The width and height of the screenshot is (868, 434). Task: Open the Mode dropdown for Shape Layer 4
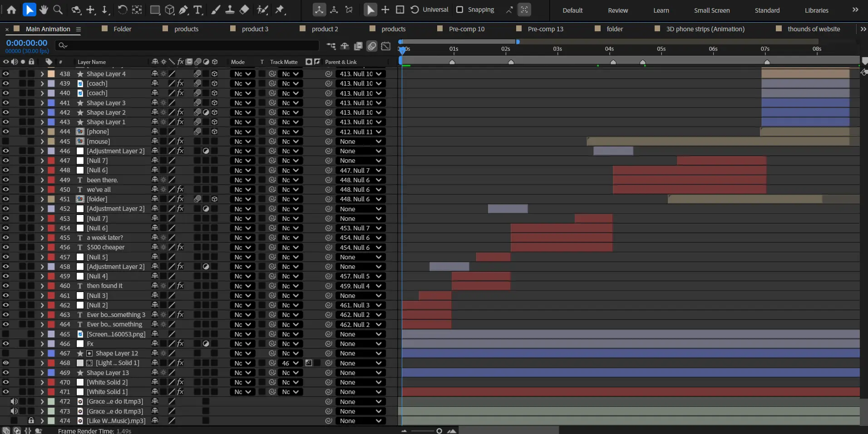click(x=242, y=74)
